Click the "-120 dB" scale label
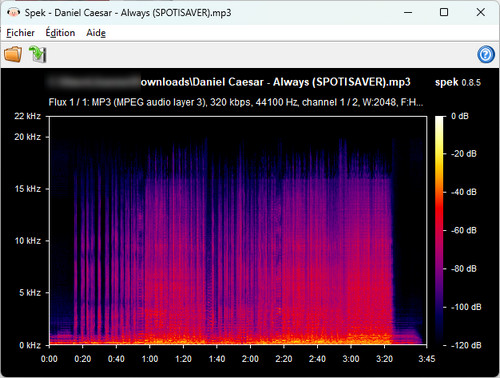The image size is (500, 378). click(466, 345)
